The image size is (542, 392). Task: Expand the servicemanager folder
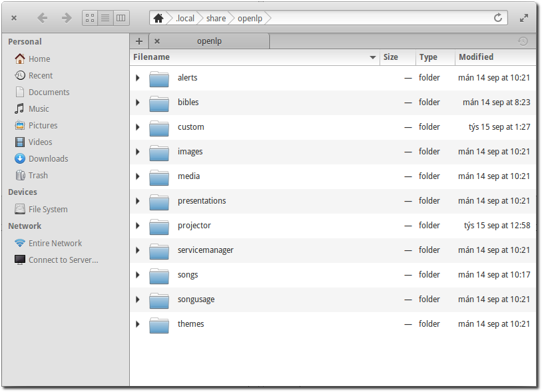(138, 250)
